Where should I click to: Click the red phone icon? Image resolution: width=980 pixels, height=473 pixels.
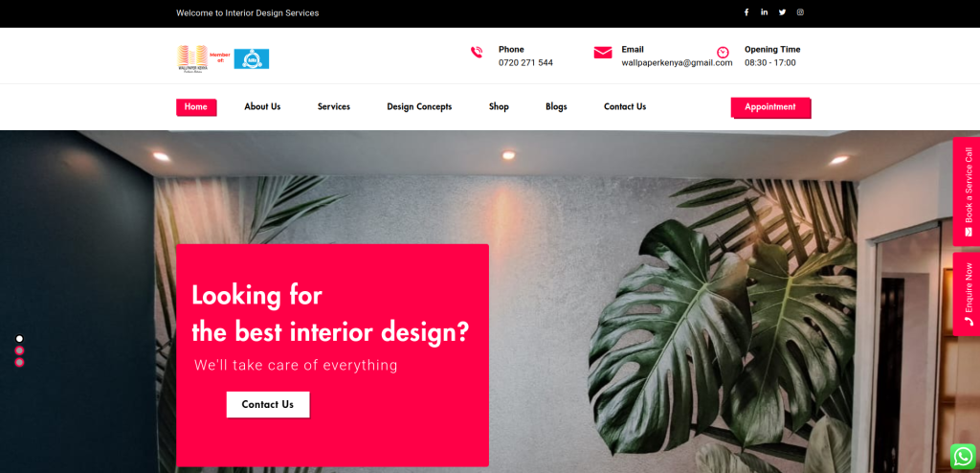point(477,53)
